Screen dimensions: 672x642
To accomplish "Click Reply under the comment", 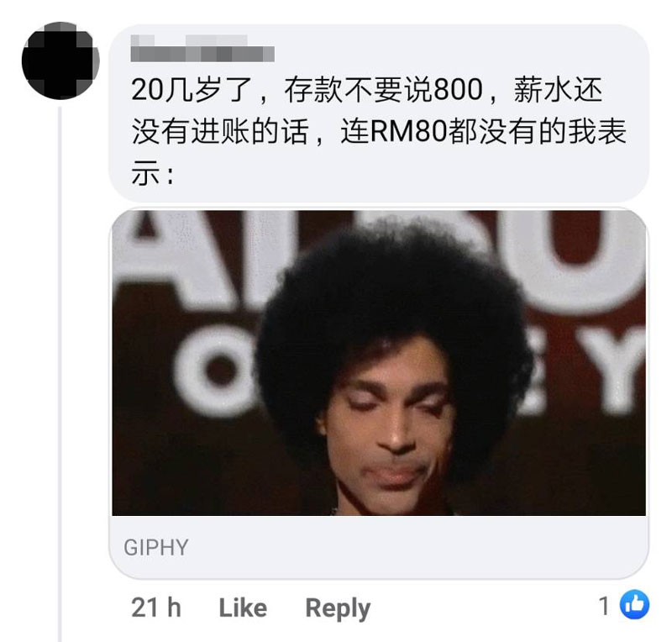I will [338, 608].
